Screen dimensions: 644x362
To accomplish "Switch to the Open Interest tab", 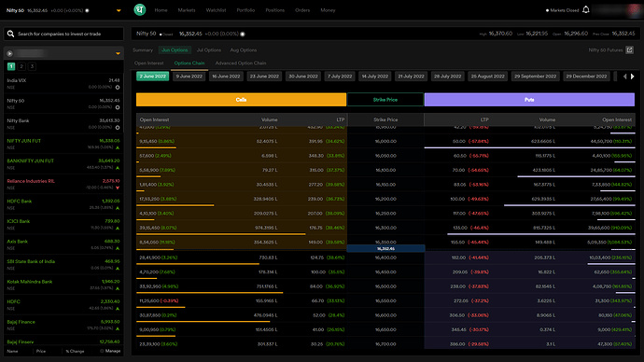I will click(x=148, y=63).
